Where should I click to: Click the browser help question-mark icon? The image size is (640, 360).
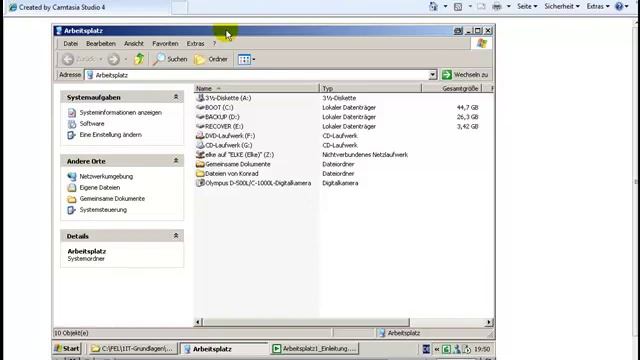pyautogui.click(x=619, y=6)
